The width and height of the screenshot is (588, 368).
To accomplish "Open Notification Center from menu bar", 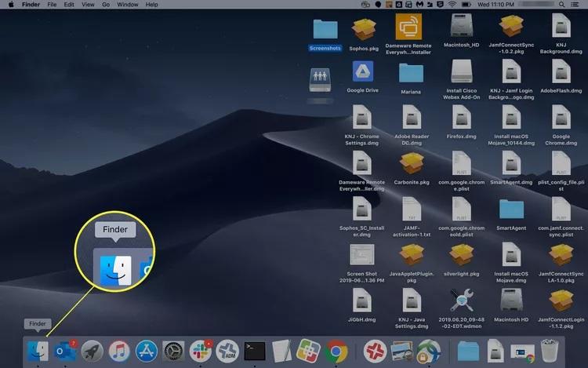I will click(574, 5).
